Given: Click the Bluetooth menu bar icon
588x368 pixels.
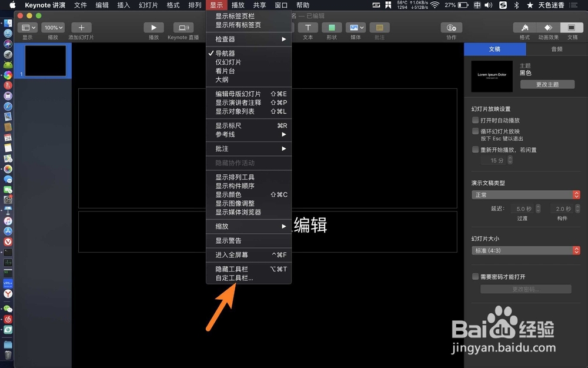Looking at the screenshot, I should pyautogui.click(x=516, y=5).
